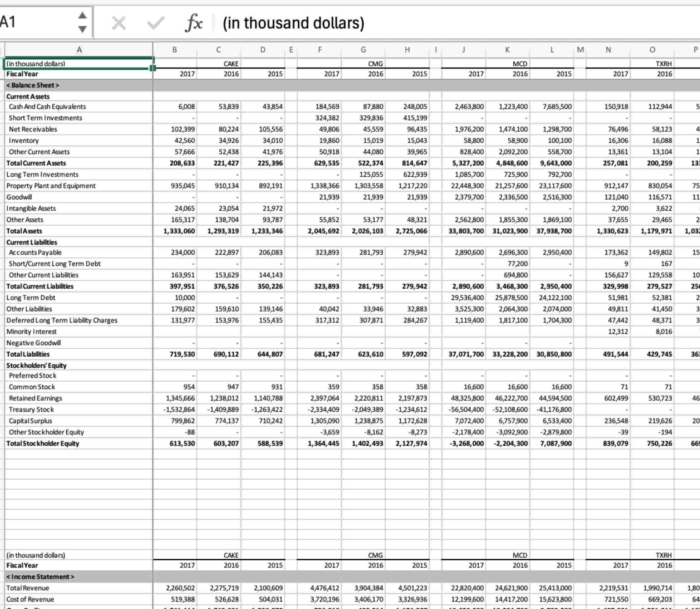Select column E narrow header

click(x=291, y=50)
